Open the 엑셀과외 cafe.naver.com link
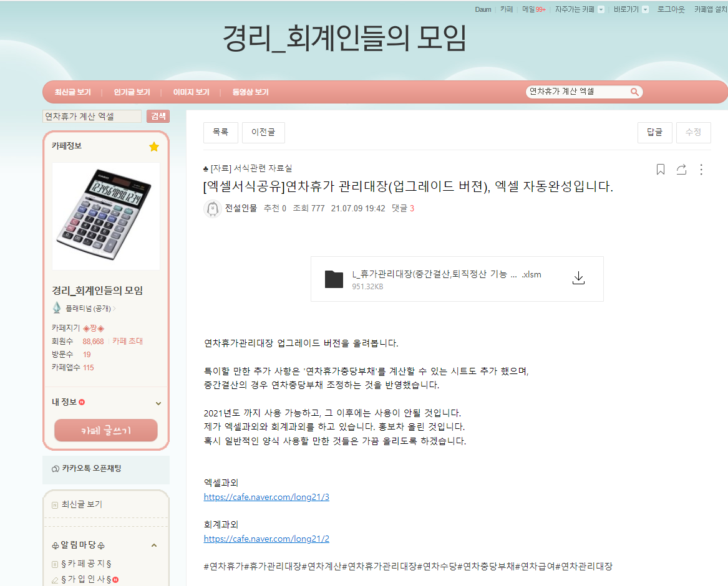 [x=266, y=497]
